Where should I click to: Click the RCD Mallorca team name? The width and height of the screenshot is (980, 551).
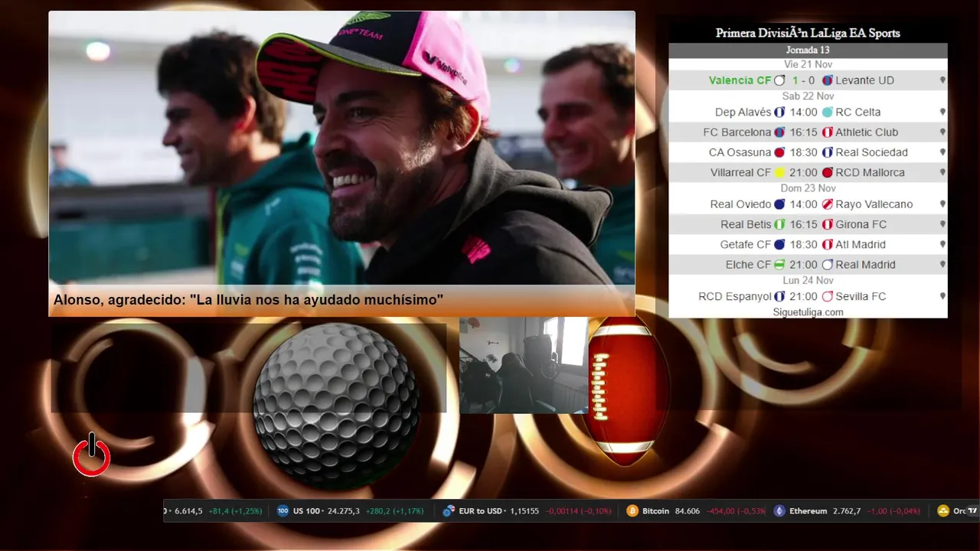pos(870,173)
